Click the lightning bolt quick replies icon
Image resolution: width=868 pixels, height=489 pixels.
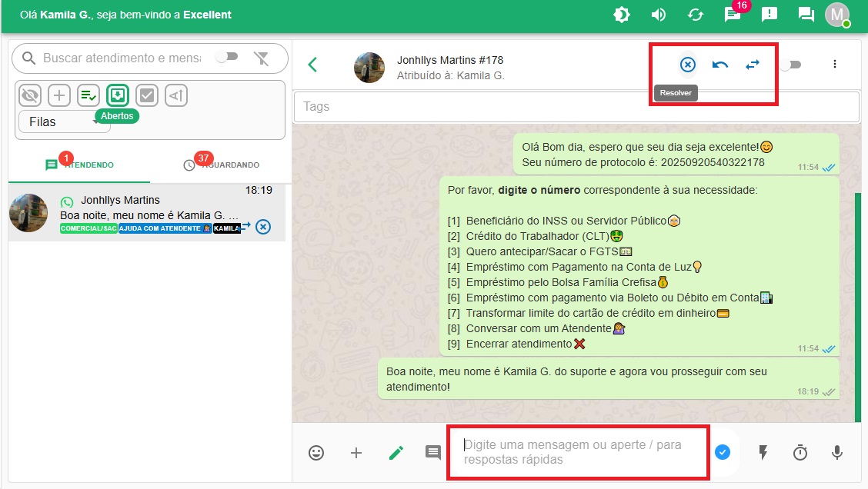(763, 453)
